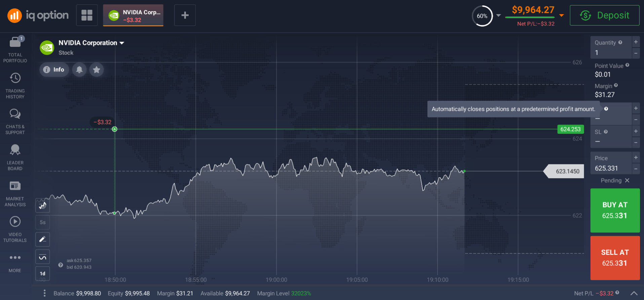Add new asset tab plus button
Viewport: 644px width, 300px height.
[x=185, y=15]
